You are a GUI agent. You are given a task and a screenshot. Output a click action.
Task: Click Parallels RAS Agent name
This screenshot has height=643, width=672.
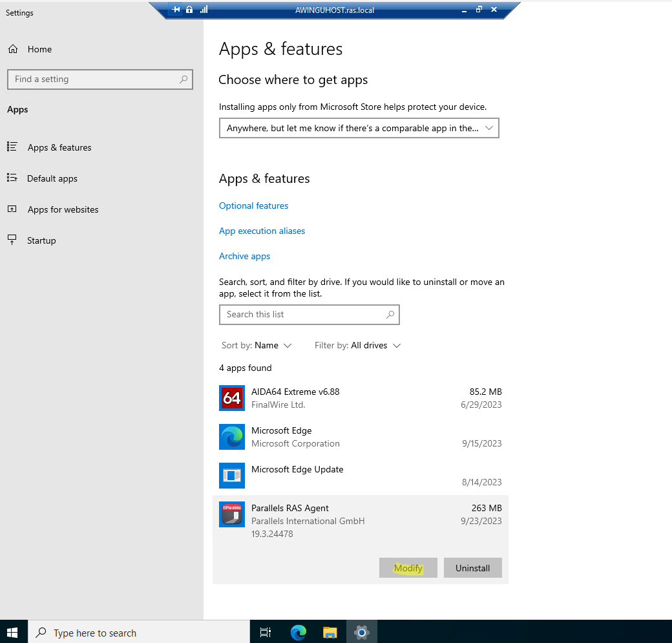point(289,508)
